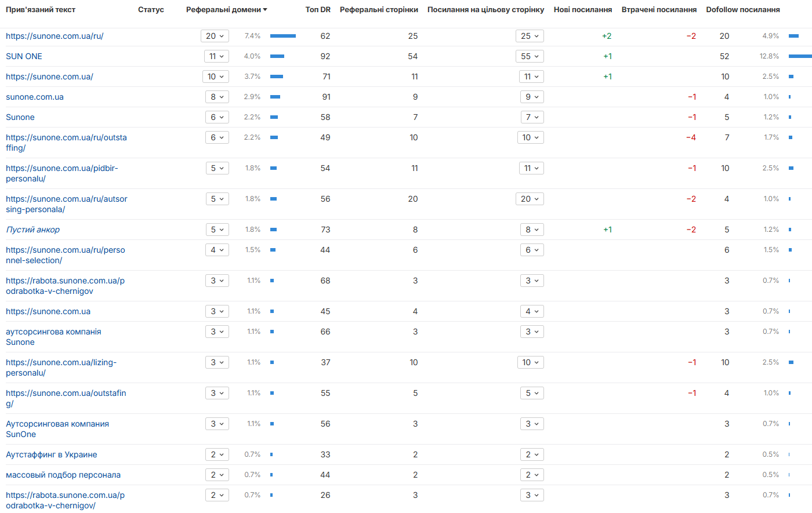Sort by Посилання на цільову сторінку header

point(485,10)
